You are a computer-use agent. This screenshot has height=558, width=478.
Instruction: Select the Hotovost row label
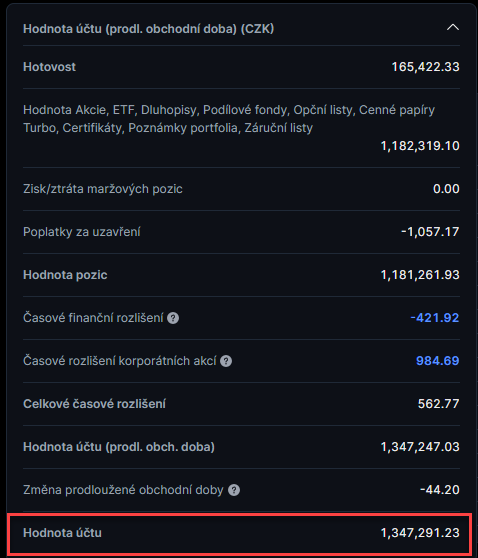pos(49,67)
